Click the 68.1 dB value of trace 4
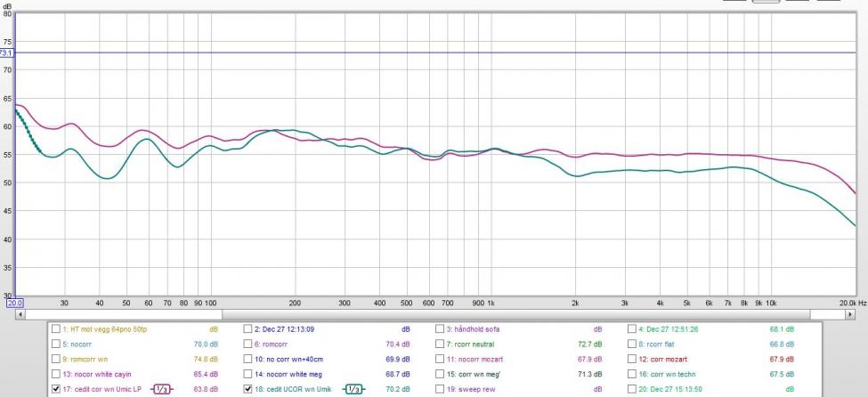The image size is (868, 397). (783, 328)
